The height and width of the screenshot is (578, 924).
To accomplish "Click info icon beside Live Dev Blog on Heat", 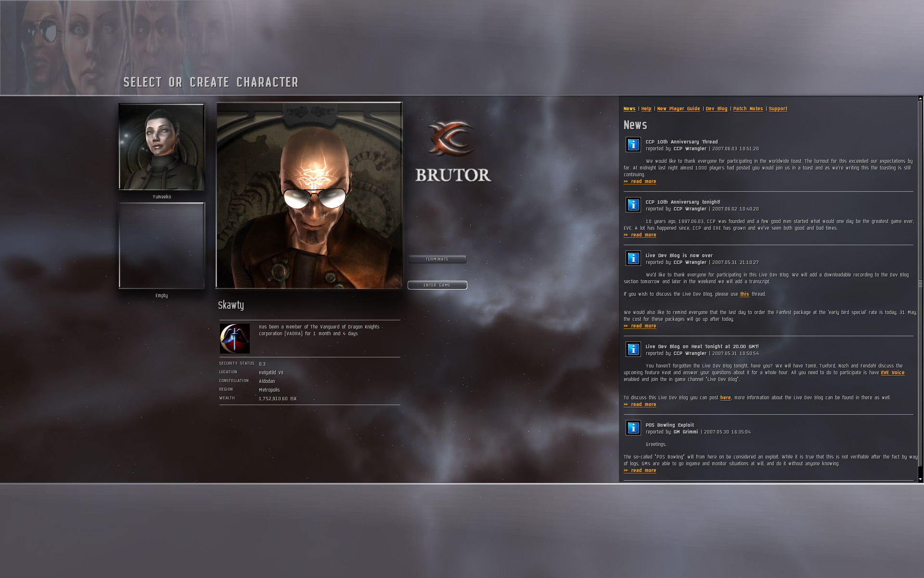I will click(633, 349).
